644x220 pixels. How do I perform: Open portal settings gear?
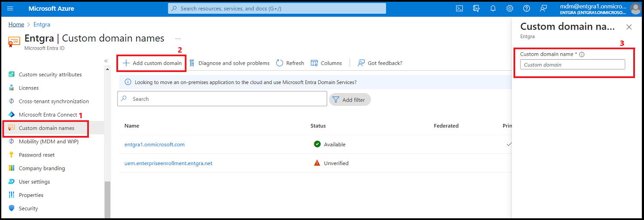[510, 9]
